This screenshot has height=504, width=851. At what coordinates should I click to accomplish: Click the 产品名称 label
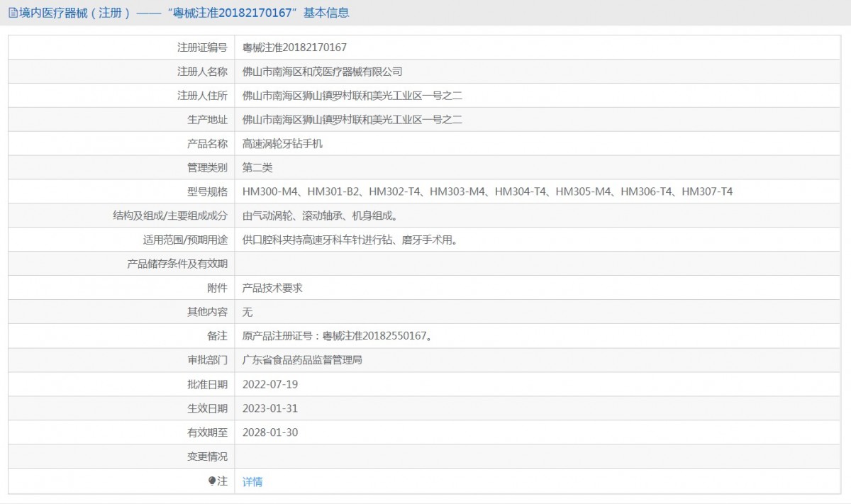pos(207,144)
